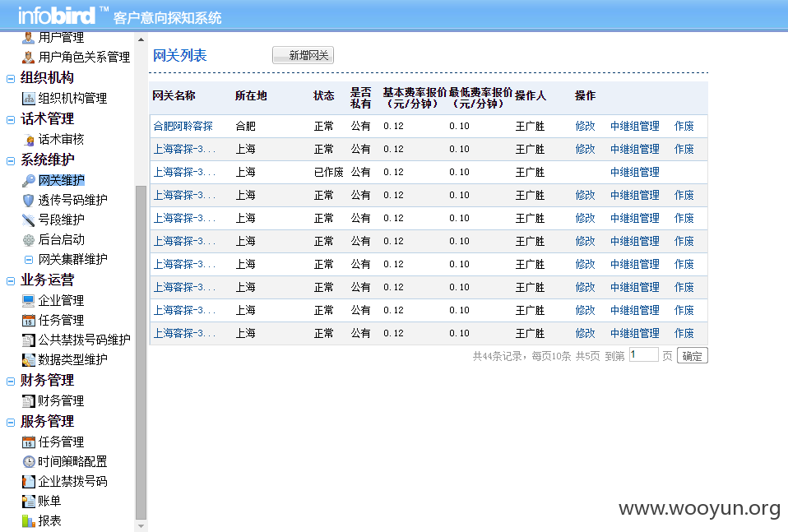This screenshot has width=788, height=532.
Task: Click the 企业禁拨号码 icon
Action: [29, 482]
